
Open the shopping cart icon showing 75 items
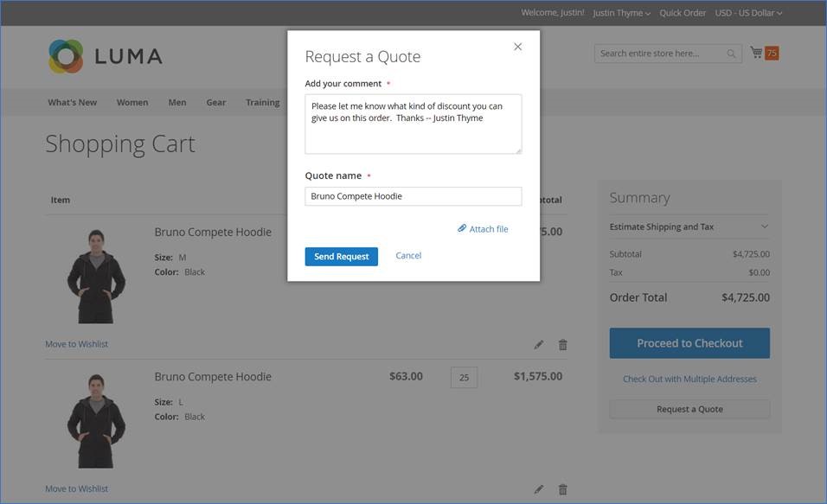pos(760,52)
